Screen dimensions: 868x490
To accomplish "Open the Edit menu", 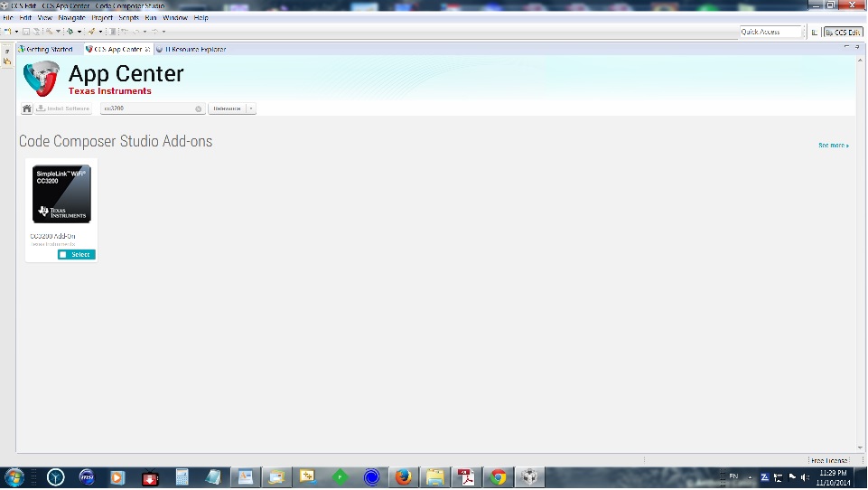I will [25, 18].
